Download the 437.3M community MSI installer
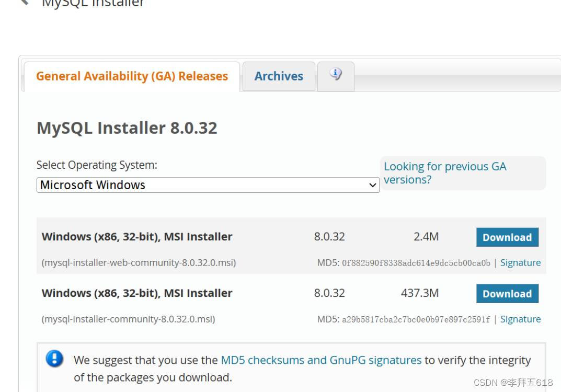Viewport: 561px width, 392px height. pos(507,294)
